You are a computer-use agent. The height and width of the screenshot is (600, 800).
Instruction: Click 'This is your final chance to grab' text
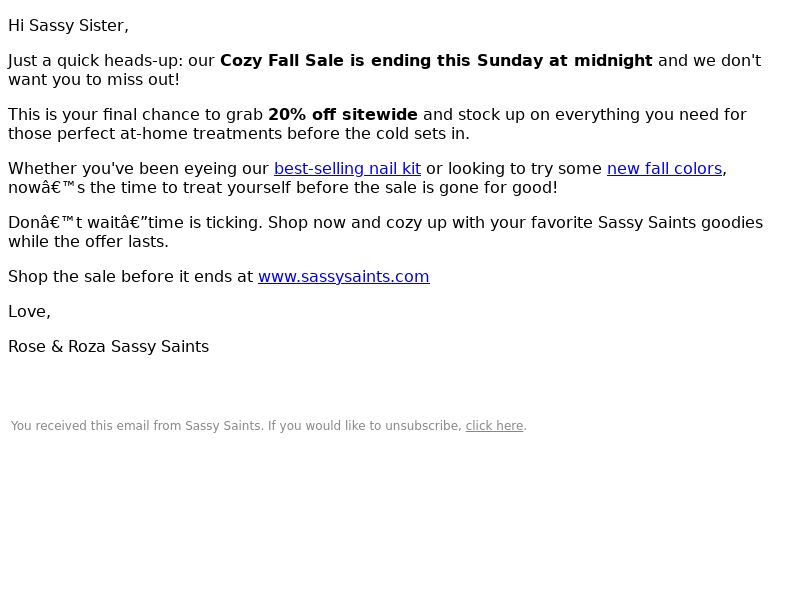(x=135, y=114)
